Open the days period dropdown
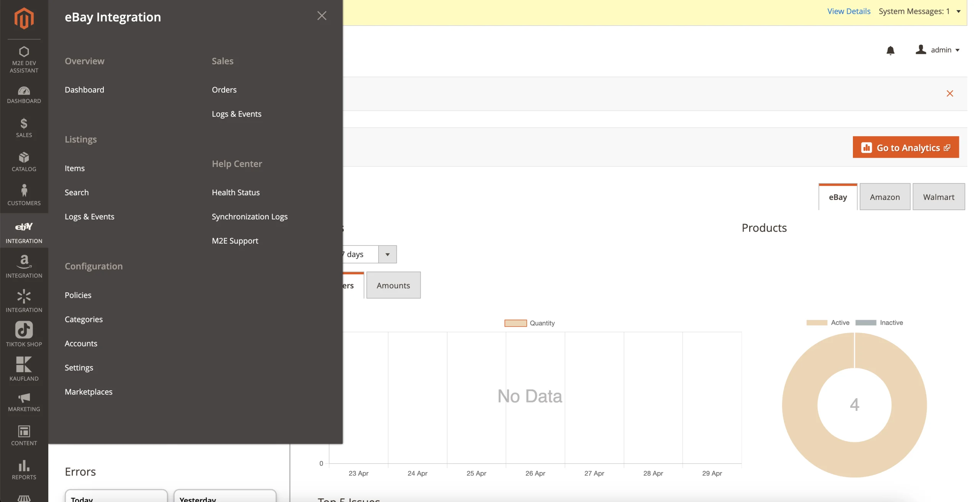 (387, 254)
